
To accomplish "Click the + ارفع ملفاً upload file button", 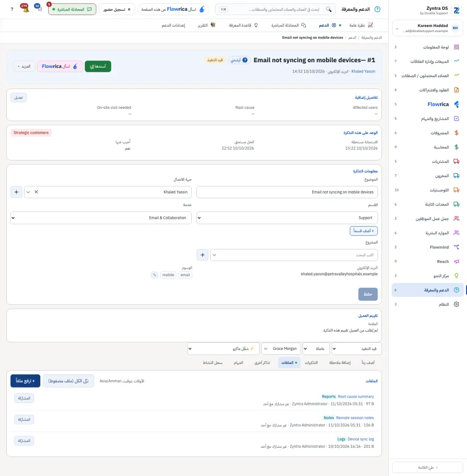I will [25, 381].
